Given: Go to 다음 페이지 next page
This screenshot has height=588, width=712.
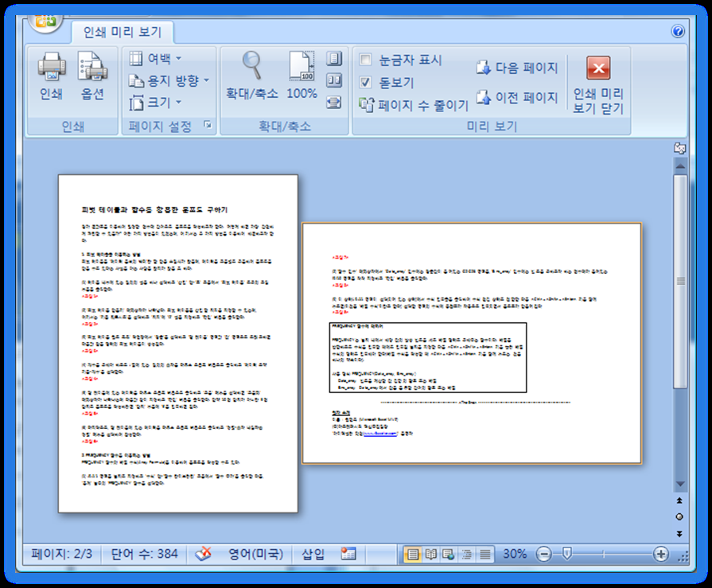Looking at the screenshot, I should 517,68.
